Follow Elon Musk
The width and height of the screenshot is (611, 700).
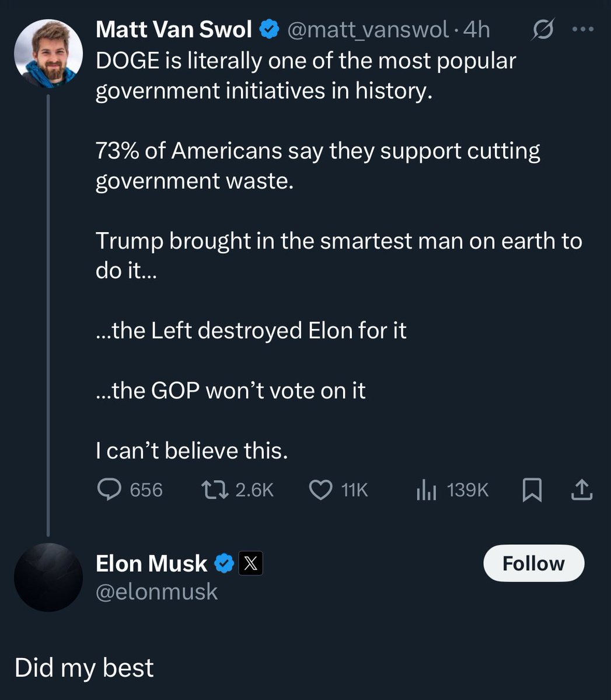point(533,563)
